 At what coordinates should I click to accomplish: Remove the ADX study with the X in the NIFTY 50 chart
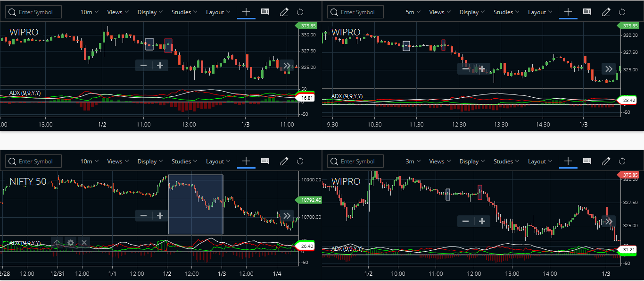pyautogui.click(x=84, y=243)
